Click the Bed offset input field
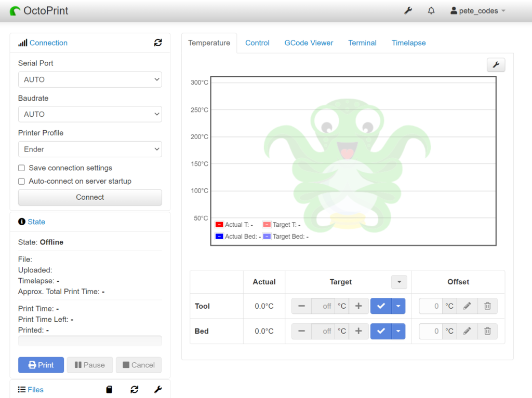The height and width of the screenshot is (398, 532). (x=431, y=331)
